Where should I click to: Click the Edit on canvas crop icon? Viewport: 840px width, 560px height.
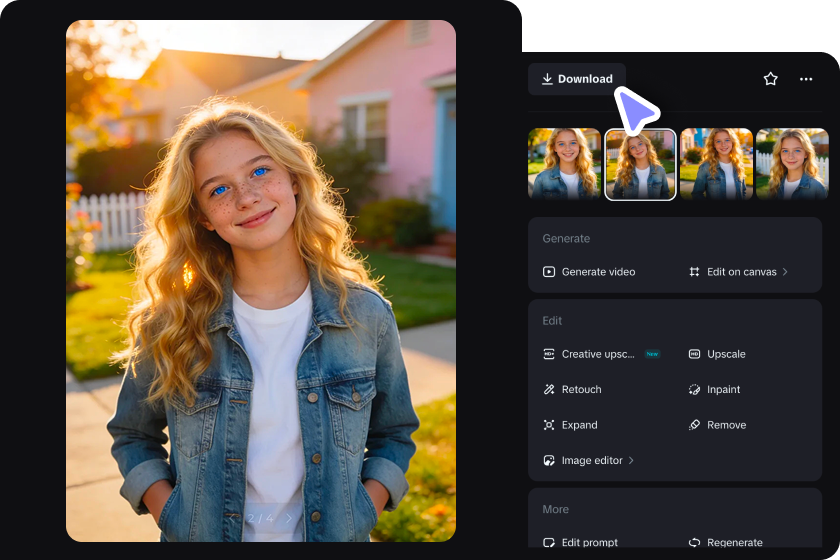(694, 272)
